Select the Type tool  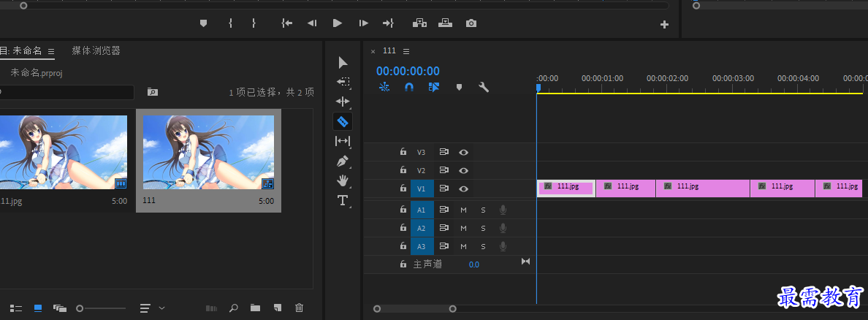coord(343,200)
